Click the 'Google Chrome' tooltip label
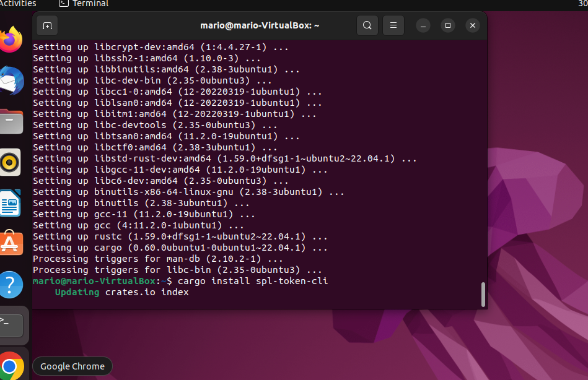588x380 pixels. 72,366
